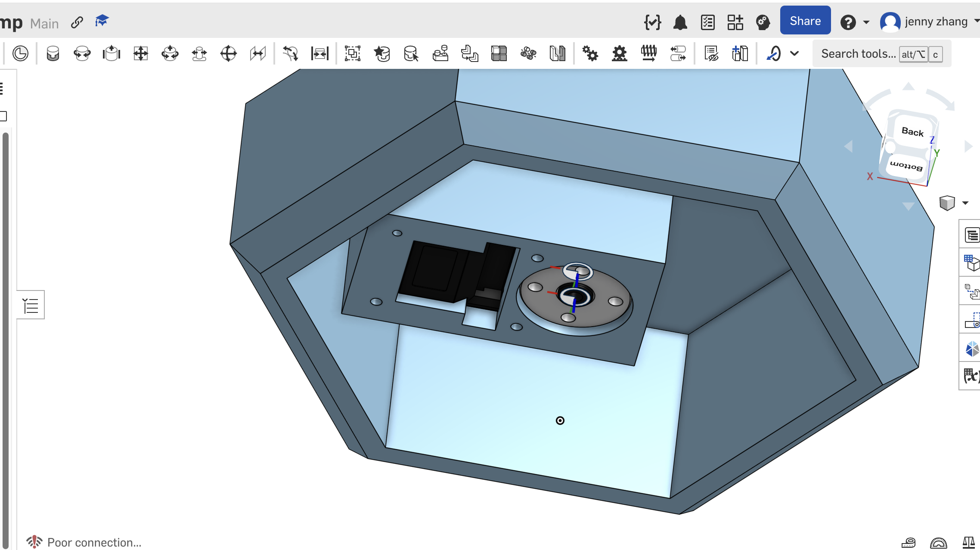Select the Replicate tool
The height and width of the screenshot is (550, 980).
pyautogui.click(x=440, y=54)
